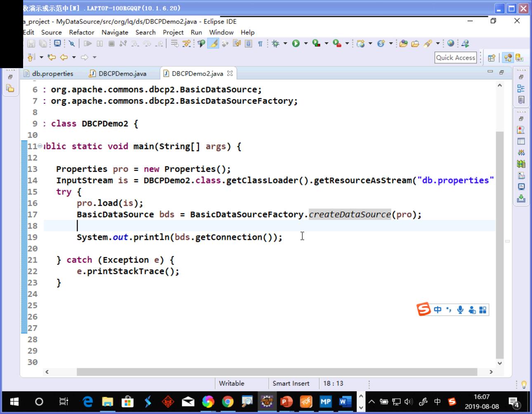Click the Suspend debug icon
The width and height of the screenshot is (532, 414).
pyautogui.click(x=99, y=43)
